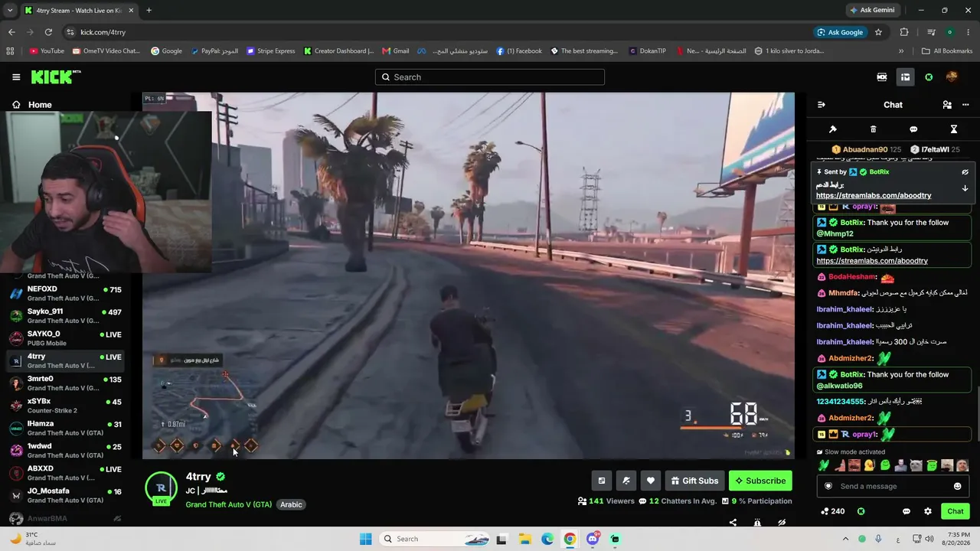This screenshot has width=980, height=551.
Task: Open the user profile avatar menu
Action: click(x=952, y=77)
